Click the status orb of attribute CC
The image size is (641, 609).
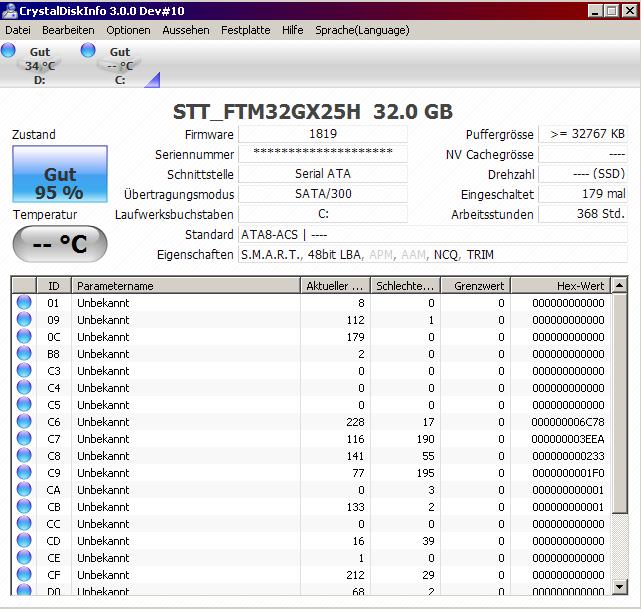coord(24,524)
